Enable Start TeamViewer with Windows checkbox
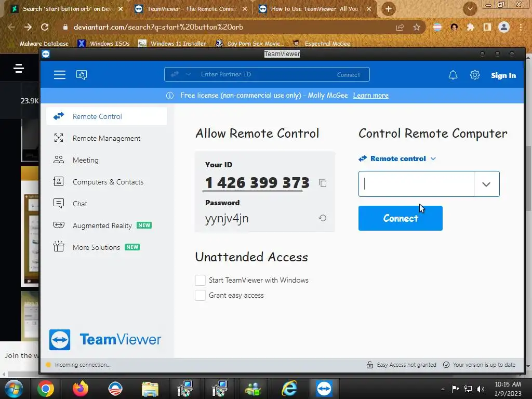Image resolution: width=532 pixels, height=399 pixels. tap(200, 280)
